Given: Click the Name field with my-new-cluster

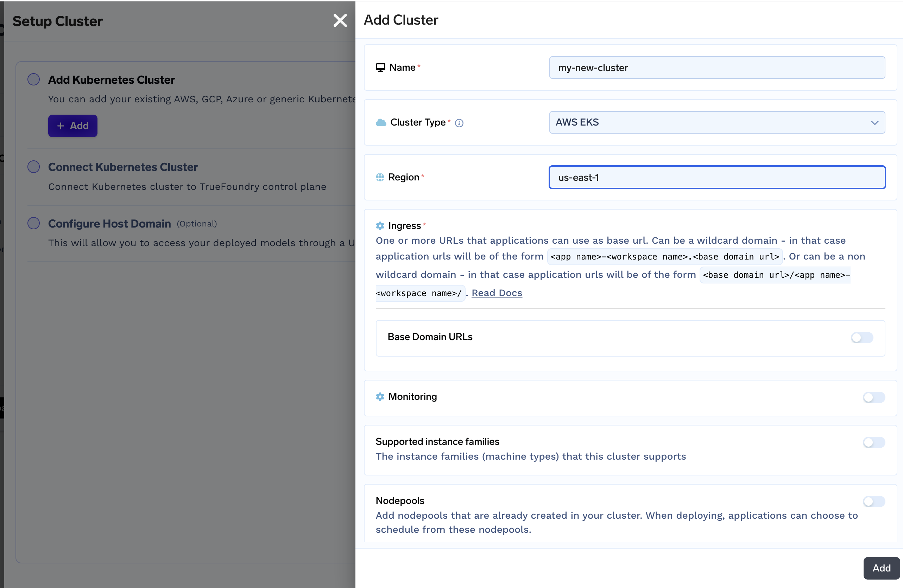Looking at the screenshot, I should 716,68.
